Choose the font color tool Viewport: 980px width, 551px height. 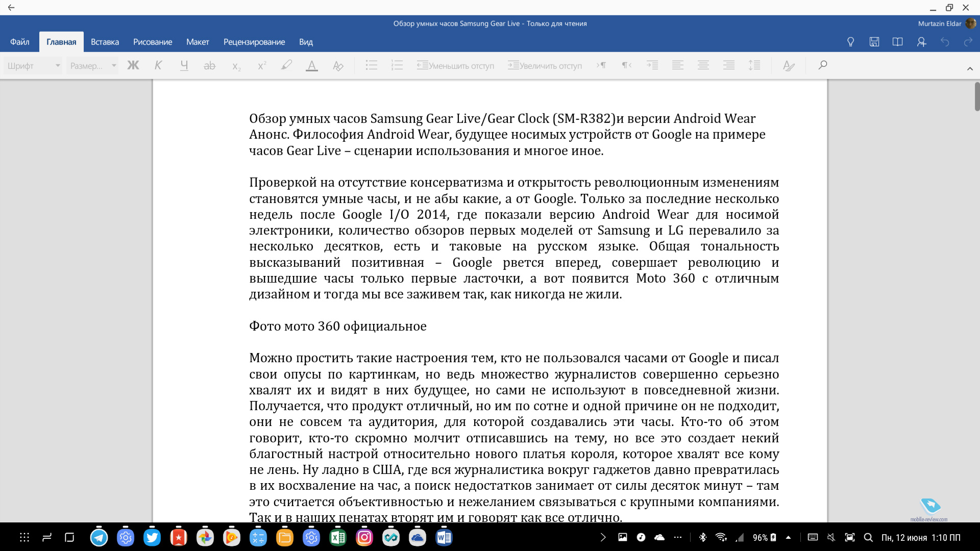point(311,65)
